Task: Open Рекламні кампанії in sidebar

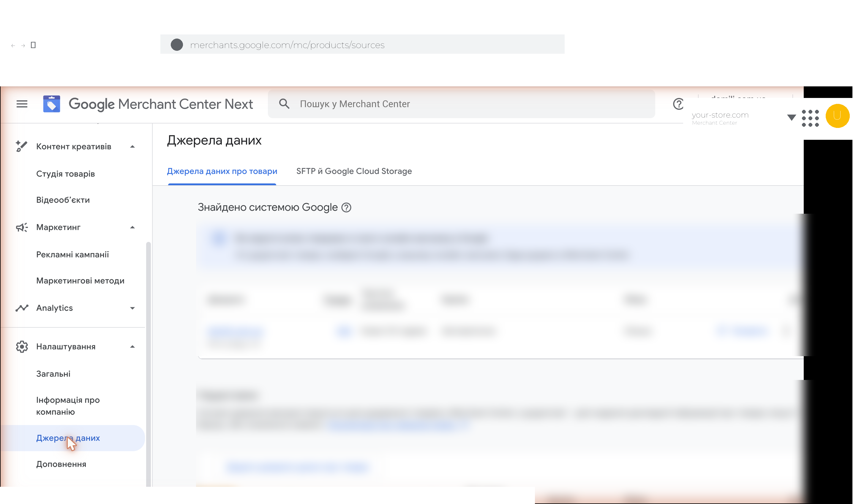Action: point(72,255)
